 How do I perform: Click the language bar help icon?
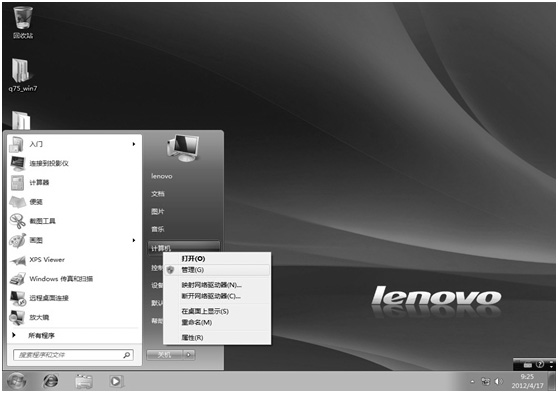pos(540,364)
